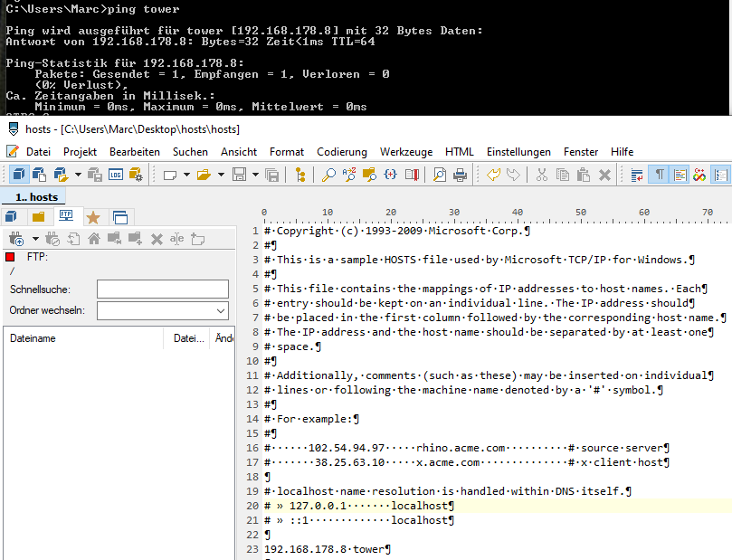Click the FTP disconnect plug icon
Screen dimensions: 732x560
click(x=52, y=239)
